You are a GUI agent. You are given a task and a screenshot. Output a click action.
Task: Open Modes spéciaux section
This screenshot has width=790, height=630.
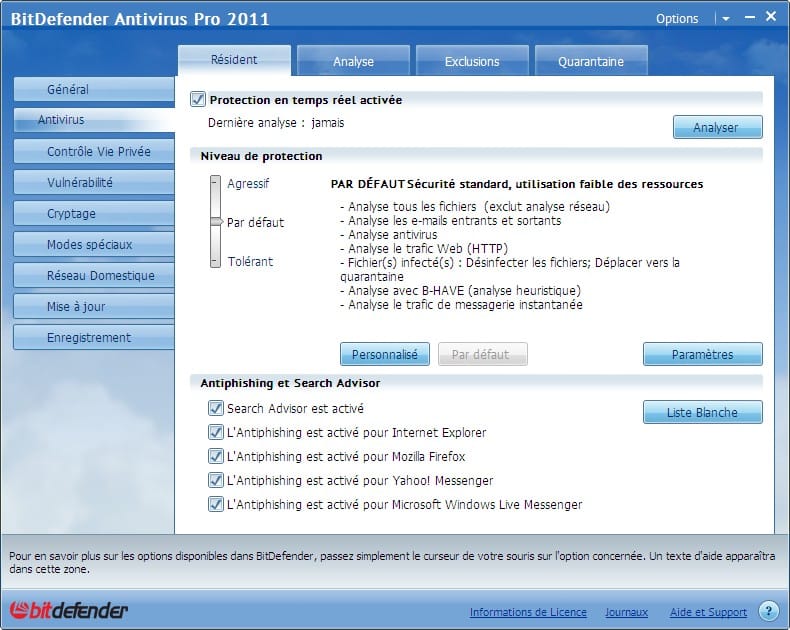click(94, 244)
